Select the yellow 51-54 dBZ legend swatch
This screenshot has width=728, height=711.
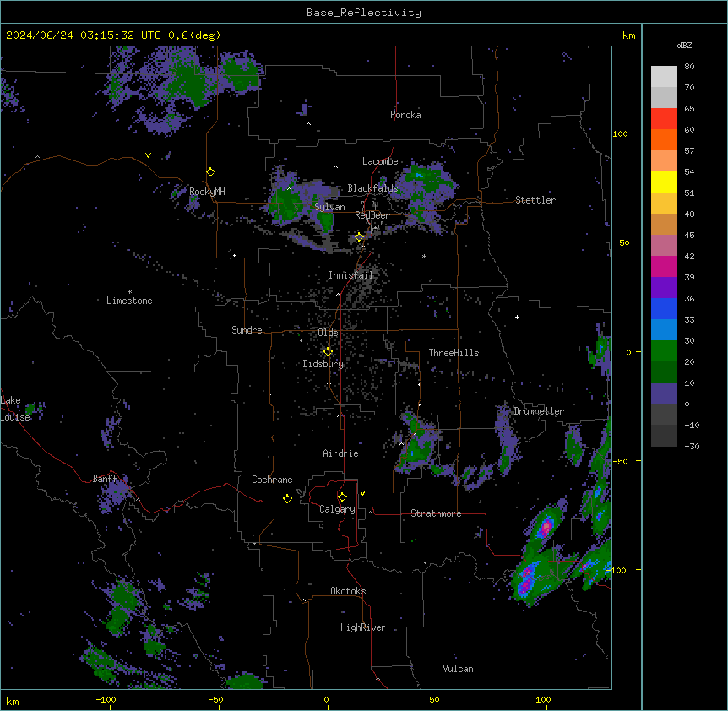664,182
